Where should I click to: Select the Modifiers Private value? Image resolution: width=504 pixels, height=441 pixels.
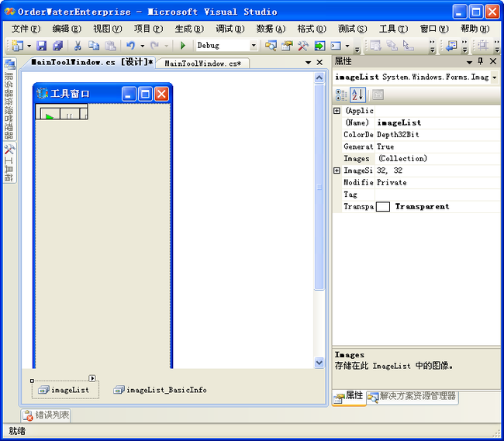437,182
